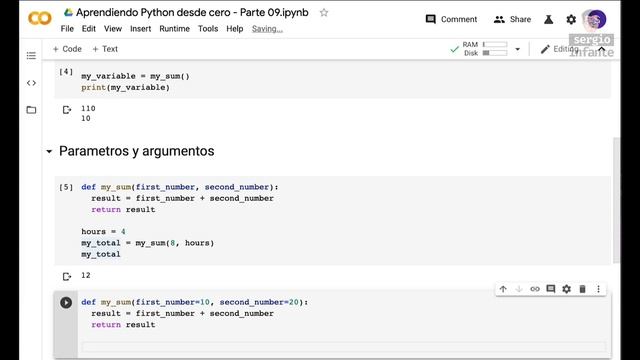Click the output value 12
The height and width of the screenshot is (360, 640).
pos(86,275)
